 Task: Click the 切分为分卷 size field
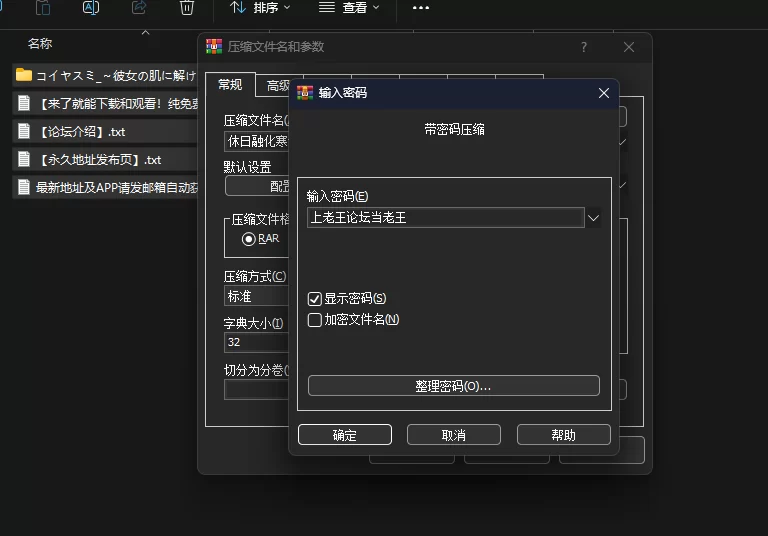pyautogui.click(x=256, y=390)
